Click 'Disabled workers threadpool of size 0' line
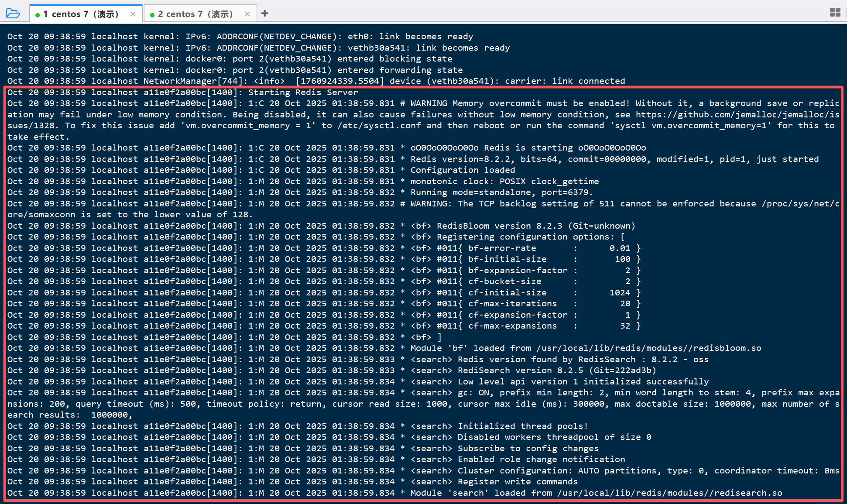 pyautogui.click(x=329, y=437)
